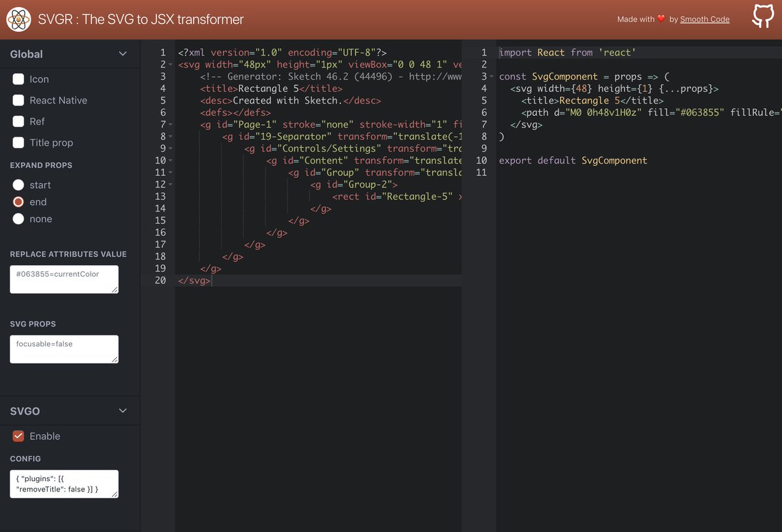Click the red heart icon in header

[661, 20]
